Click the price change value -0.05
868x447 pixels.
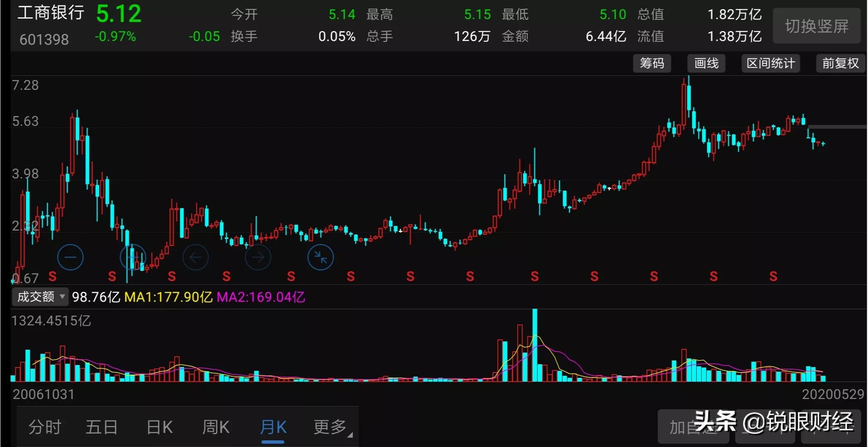click(x=204, y=36)
